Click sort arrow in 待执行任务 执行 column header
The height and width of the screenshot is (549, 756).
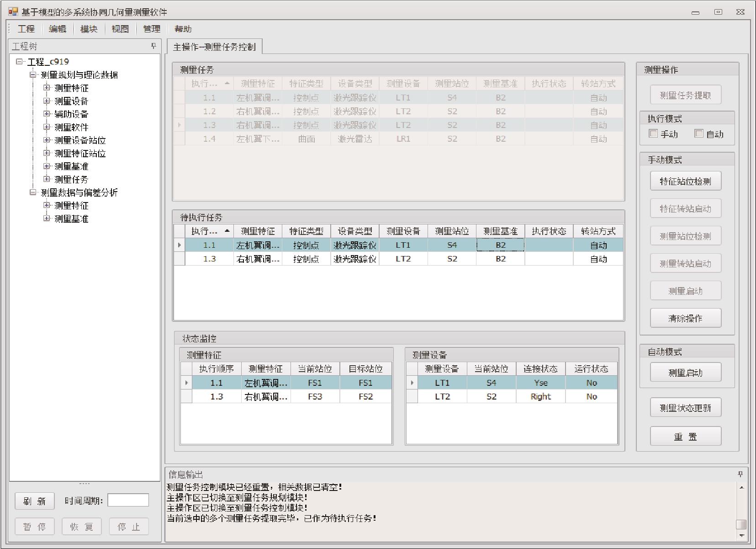(x=227, y=231)
